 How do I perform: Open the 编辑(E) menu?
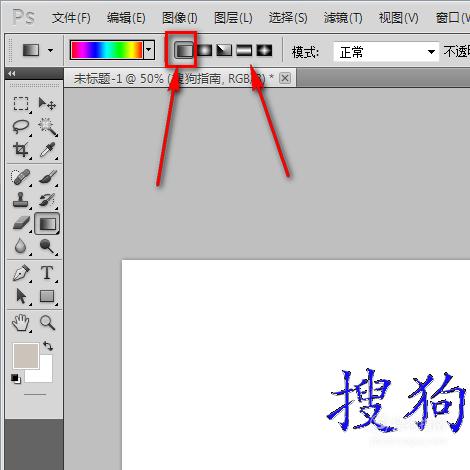coord(126,18)
